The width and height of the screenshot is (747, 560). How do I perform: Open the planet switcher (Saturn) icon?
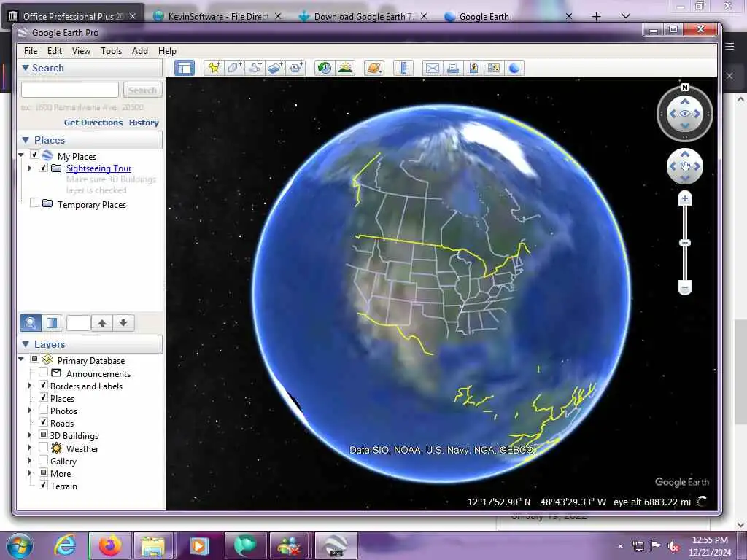374,68
